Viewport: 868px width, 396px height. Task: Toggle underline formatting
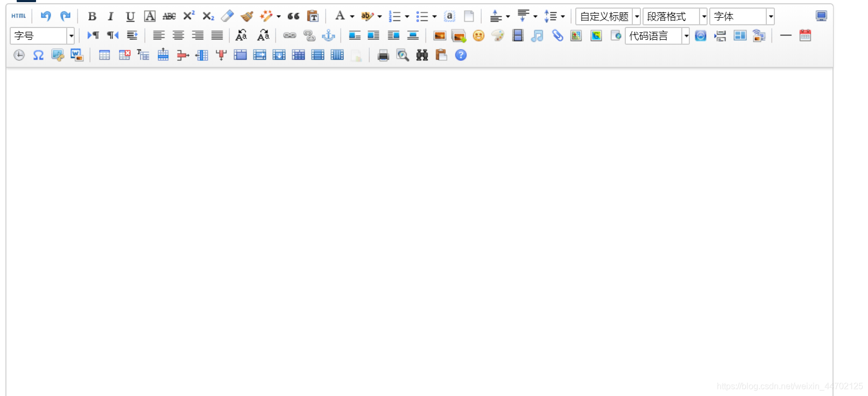click(x=130, y=16)
